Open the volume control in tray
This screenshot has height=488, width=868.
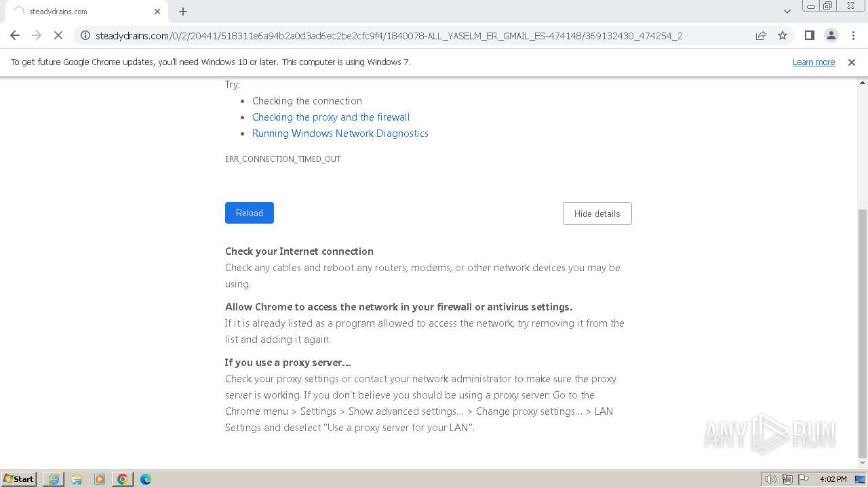pos(771,479)
